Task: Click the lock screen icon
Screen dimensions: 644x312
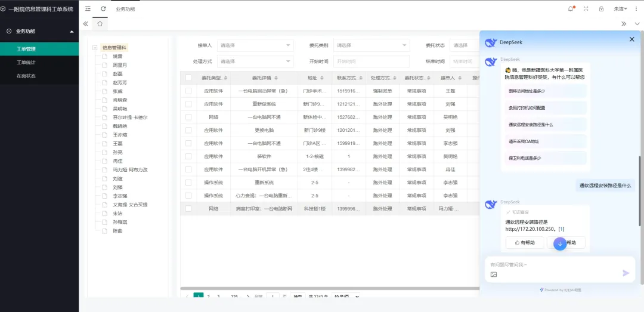Action: 601,9
